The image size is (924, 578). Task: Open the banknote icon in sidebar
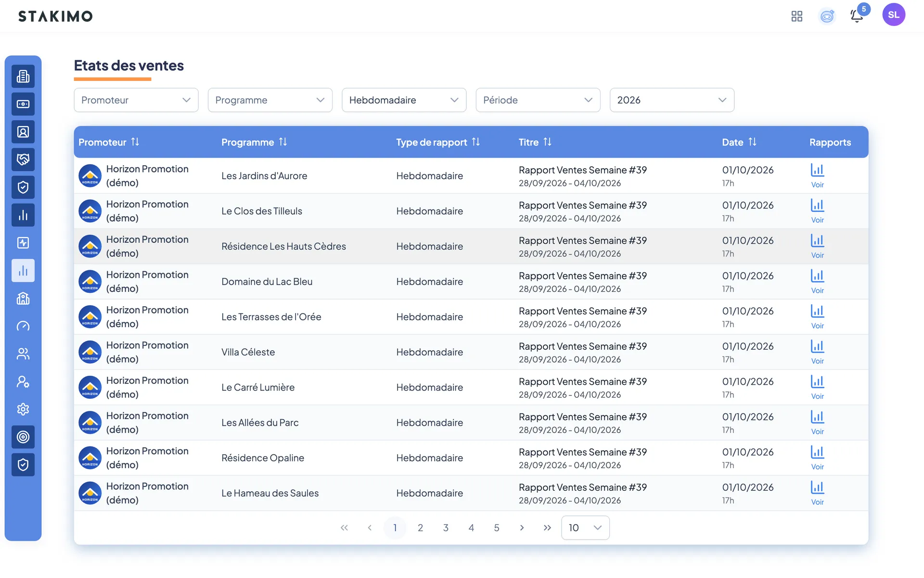coord(23,104)
